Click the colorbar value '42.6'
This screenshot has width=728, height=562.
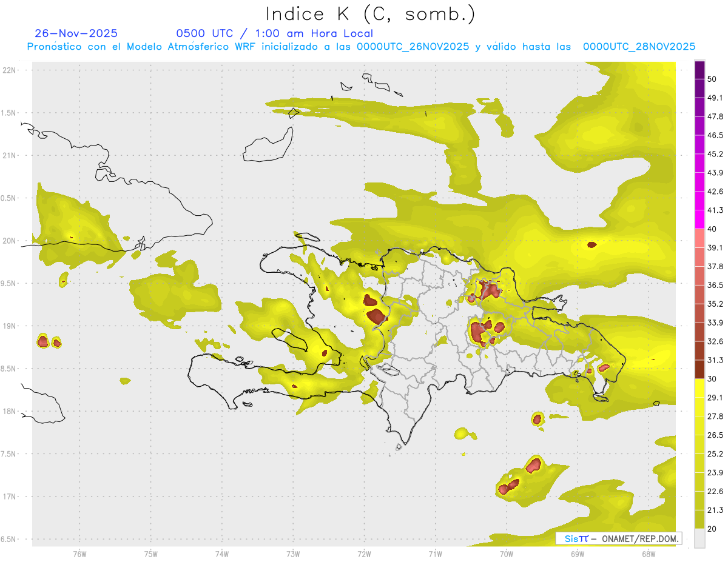pyautogui.click(x=715, y=192)
